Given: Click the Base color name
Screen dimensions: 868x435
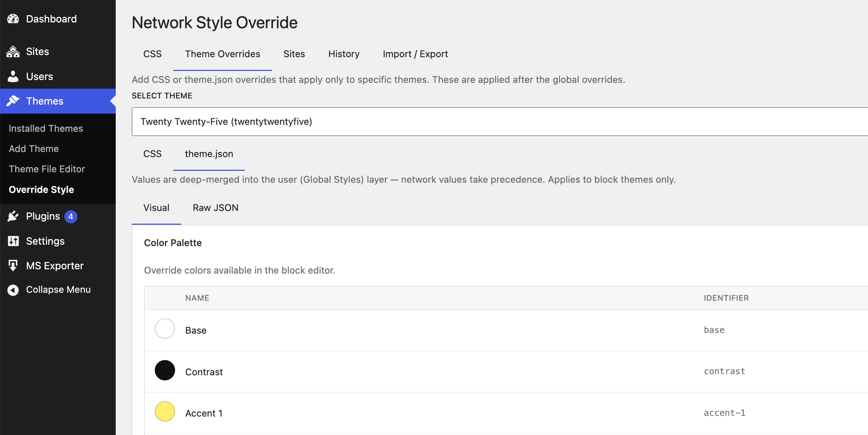Looking at the screenshot, I should coord(196,330).
